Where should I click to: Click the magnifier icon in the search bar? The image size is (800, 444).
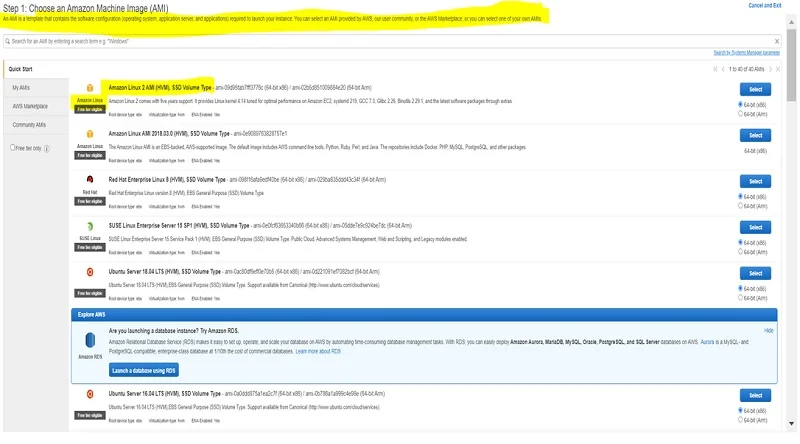(x=8, y=41)
